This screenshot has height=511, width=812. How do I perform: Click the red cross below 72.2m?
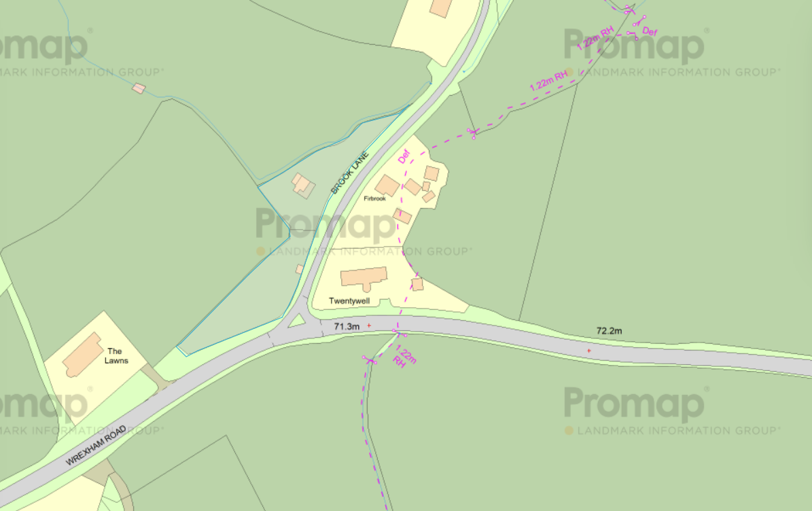click(x=589, y=351)
